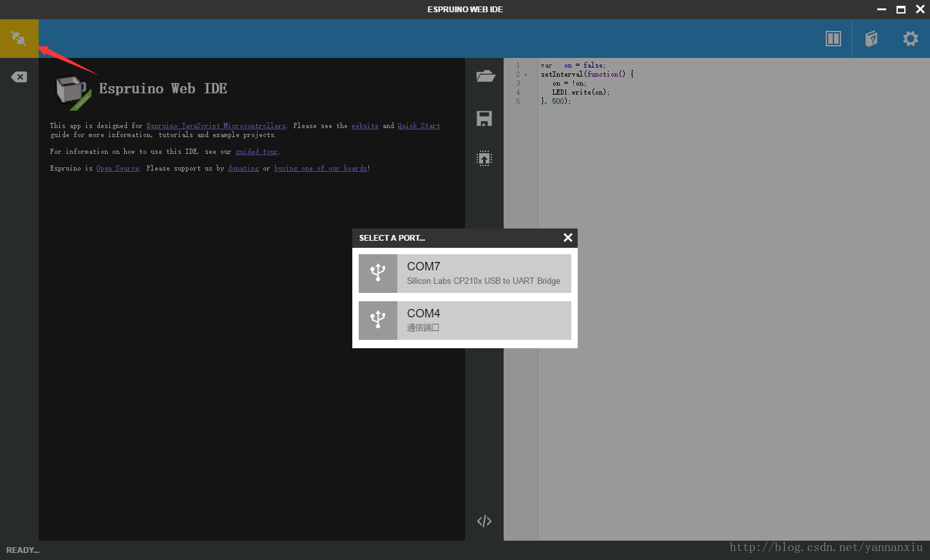Maximize the Espruino Web IDE window
Image resolution: width=930 pixels, height=560 pixels.
tap(901, 10)
